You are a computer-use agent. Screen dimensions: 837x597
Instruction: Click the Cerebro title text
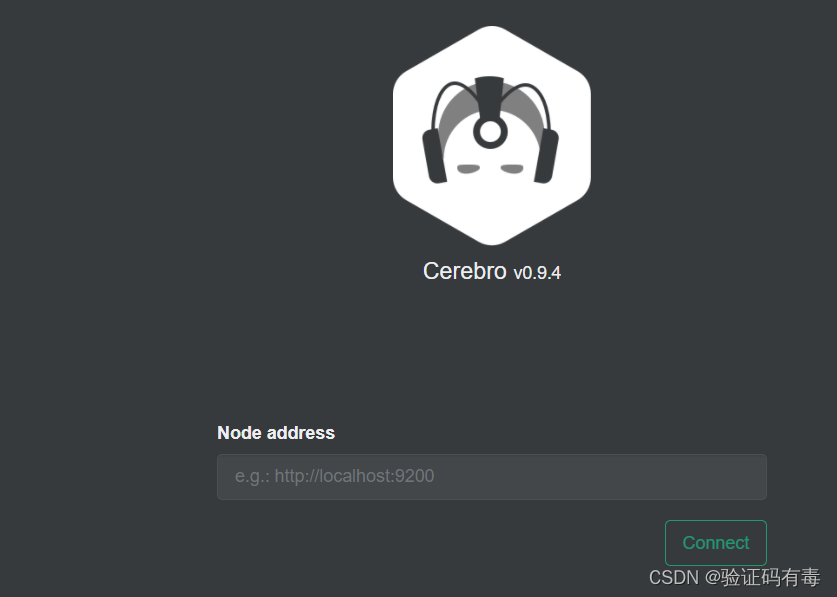(464, 271)
